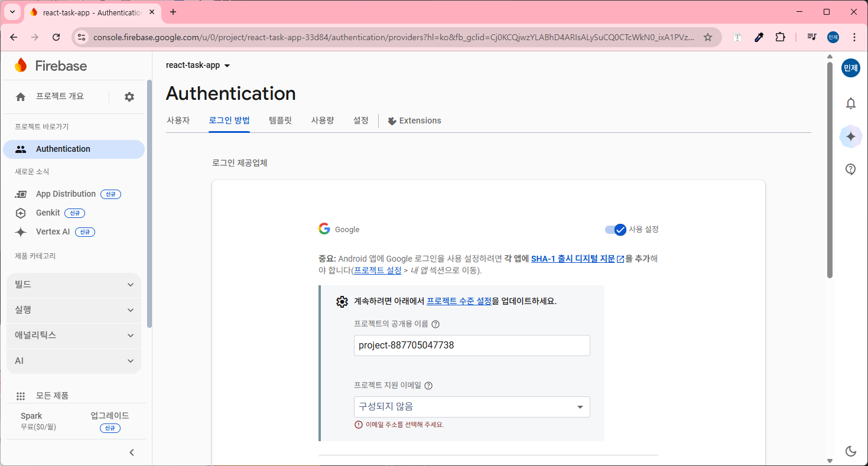Open the 프로젝트 수준 설정 link

tap(459, 301)
